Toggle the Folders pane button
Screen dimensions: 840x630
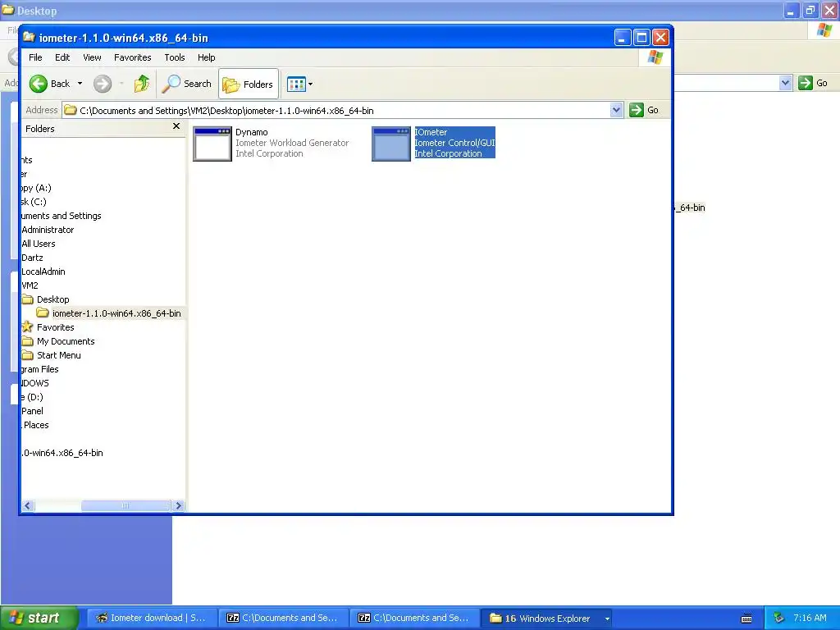(x=249, y=84)
